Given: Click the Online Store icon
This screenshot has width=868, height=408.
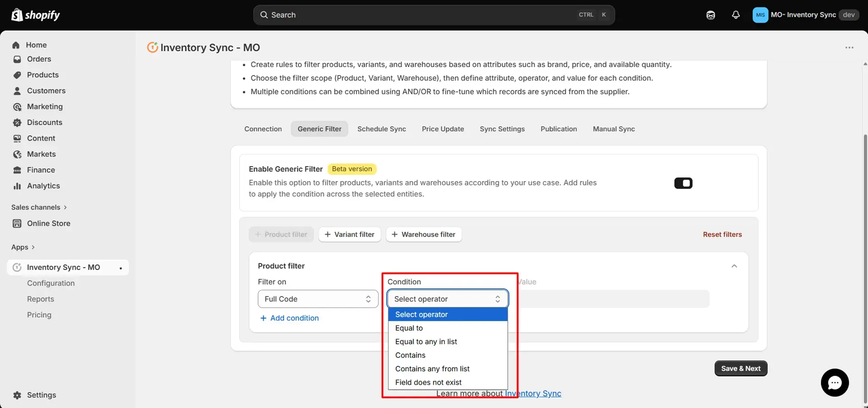Looking at the screenshot, I should point(17,224).
